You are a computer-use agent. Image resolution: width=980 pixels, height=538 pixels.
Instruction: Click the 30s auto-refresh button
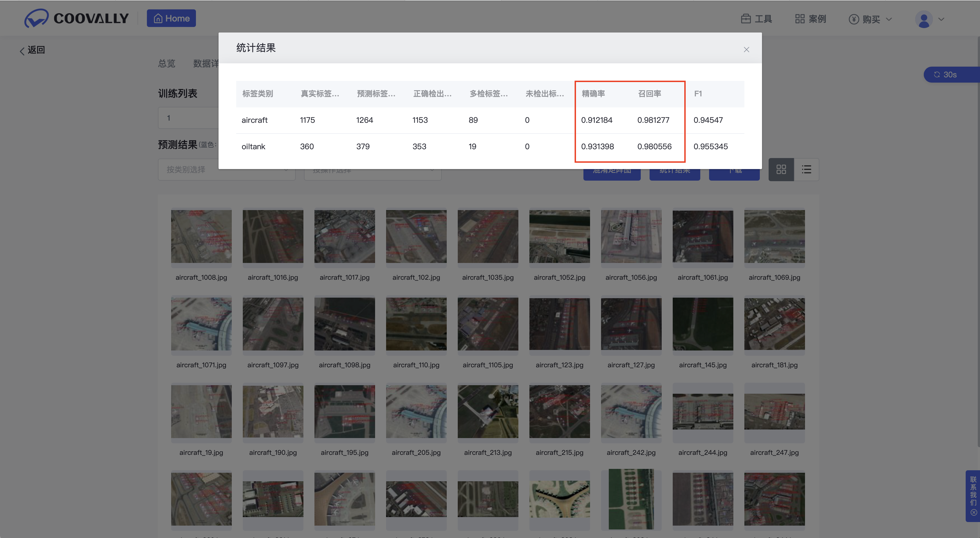[946, 75]
